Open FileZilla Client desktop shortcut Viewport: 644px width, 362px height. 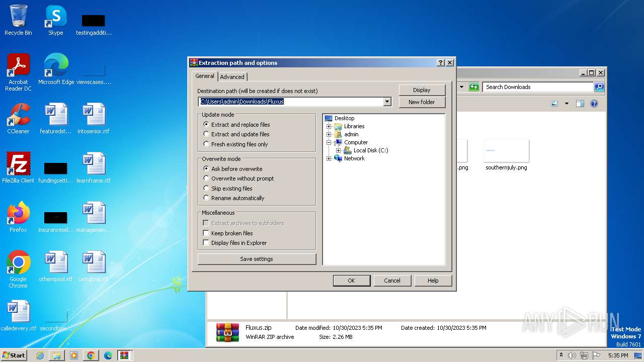pos(18,168)
